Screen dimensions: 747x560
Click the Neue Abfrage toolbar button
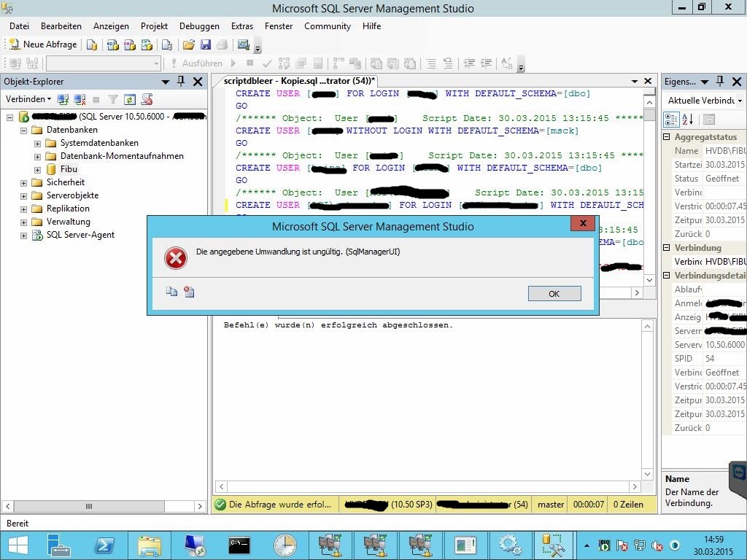pos(43,44)
